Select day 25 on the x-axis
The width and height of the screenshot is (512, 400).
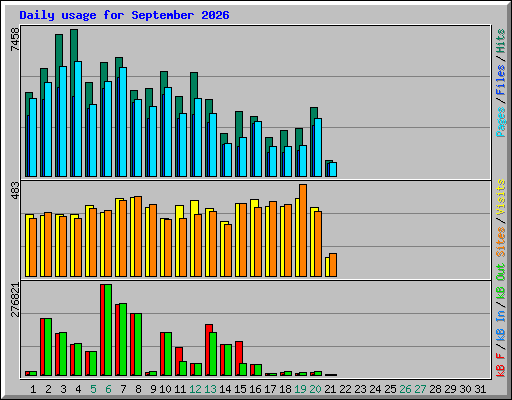tap(390, 389)
